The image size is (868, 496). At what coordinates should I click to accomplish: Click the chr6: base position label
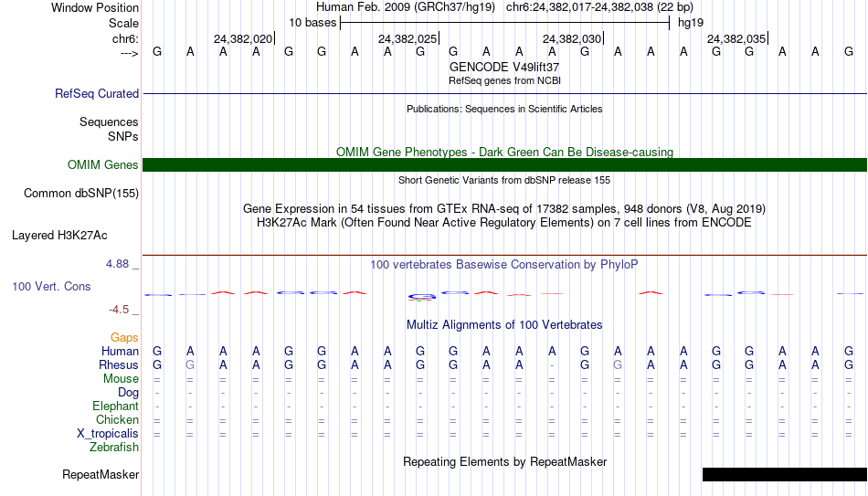(x=125, y=38)
